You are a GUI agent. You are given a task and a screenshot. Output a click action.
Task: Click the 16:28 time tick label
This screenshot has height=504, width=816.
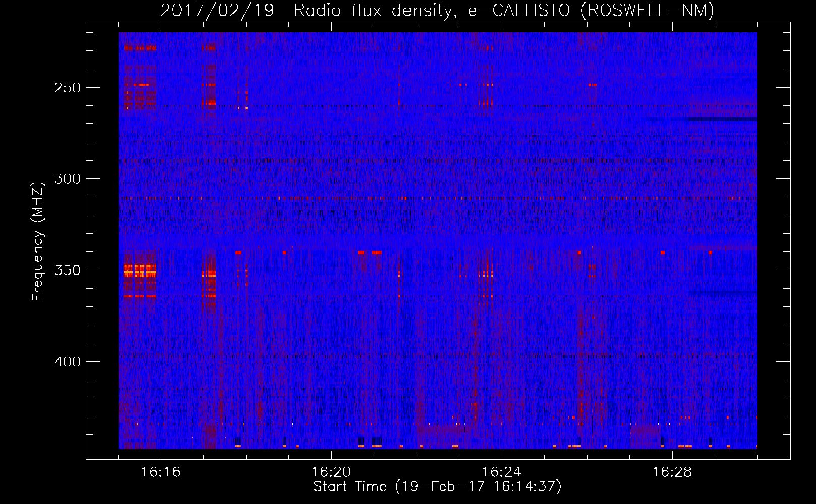point(672,472)
